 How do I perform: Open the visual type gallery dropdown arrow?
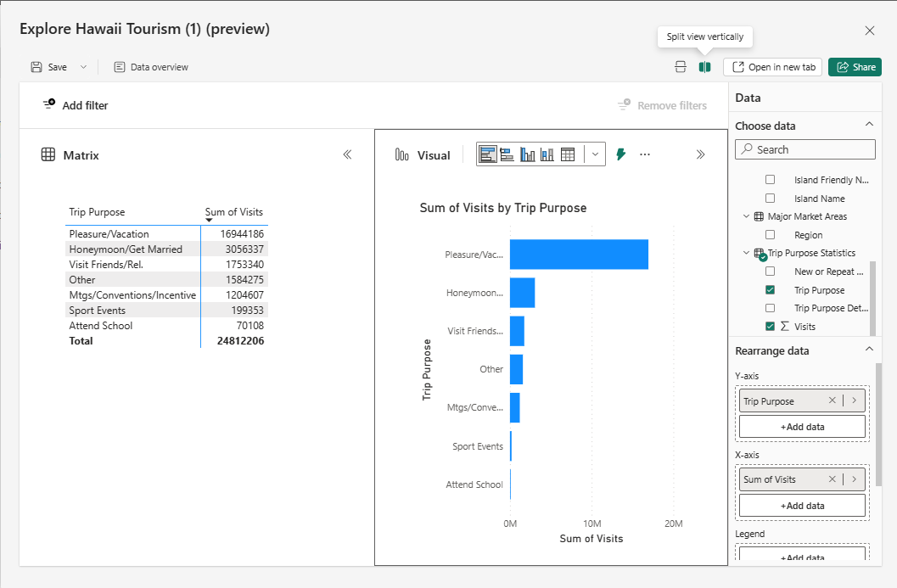coord(595,154)
